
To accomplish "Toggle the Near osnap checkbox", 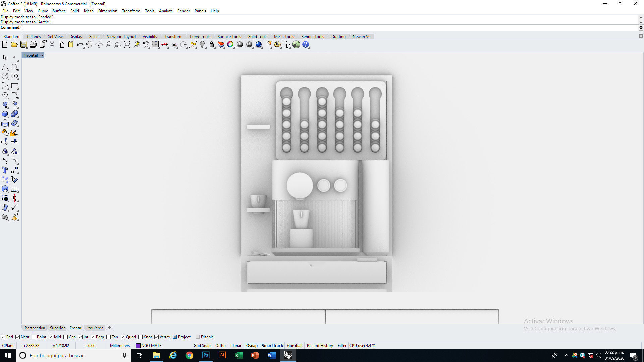I will point(18,337).
